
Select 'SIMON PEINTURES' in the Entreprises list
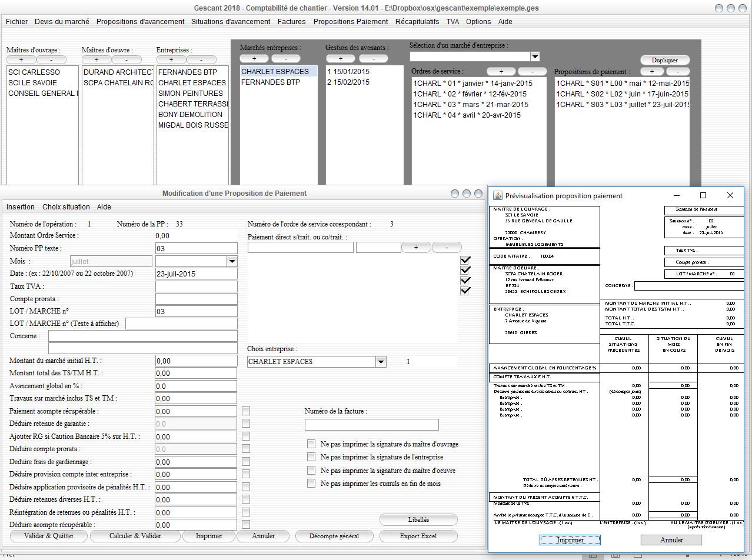tap(192, 93)
